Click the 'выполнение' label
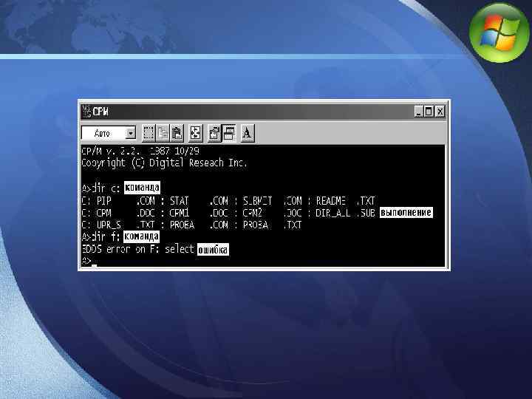 tap(406, 212)
